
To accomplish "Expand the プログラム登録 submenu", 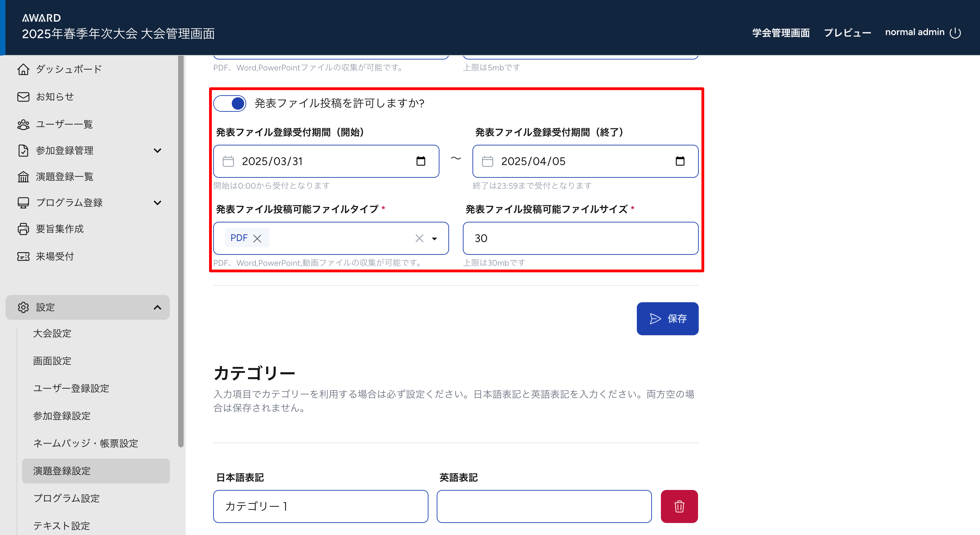I will [x=157, y=203].
